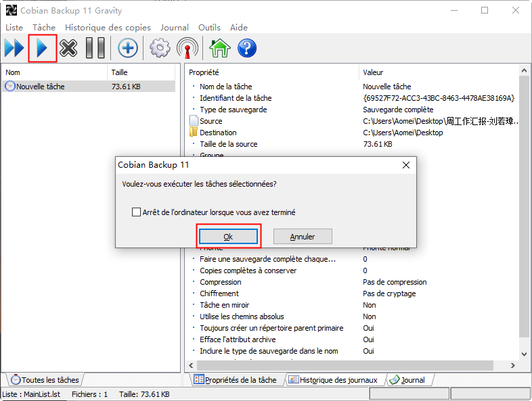Click 'Sauvegarde complète' value
This screenshot has width=532, height=401.
pos(398,110)
